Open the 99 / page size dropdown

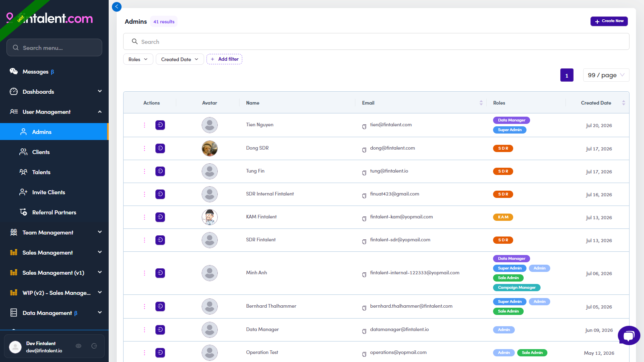(606, 75)
